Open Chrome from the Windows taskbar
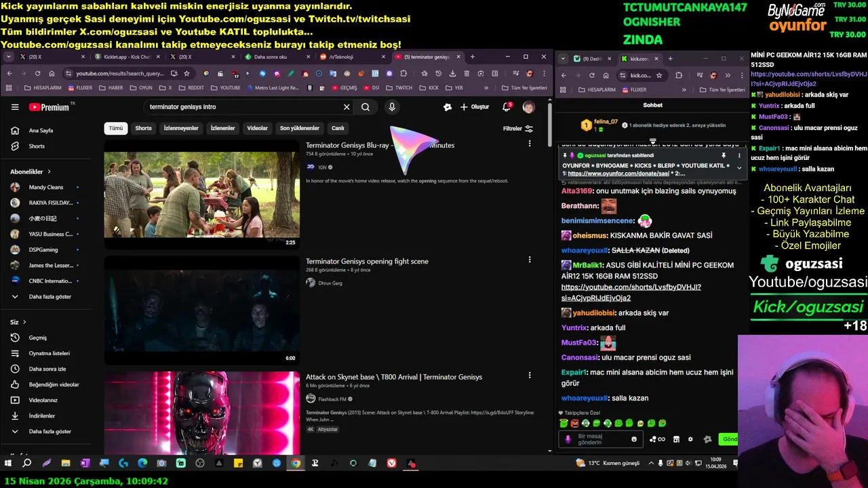 [x=296, y=464]
